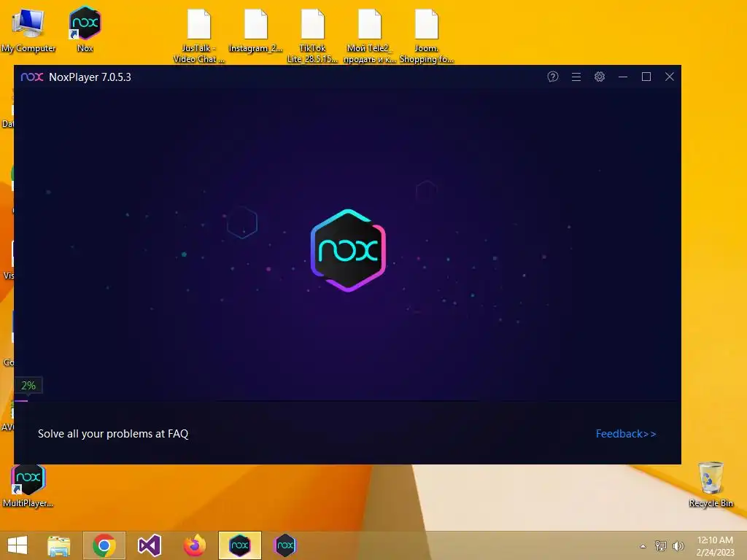The width and height of the screenshot is (747, 560).
Task: Show hidden system tray icons arrow
Action: [x=643, y=546]
